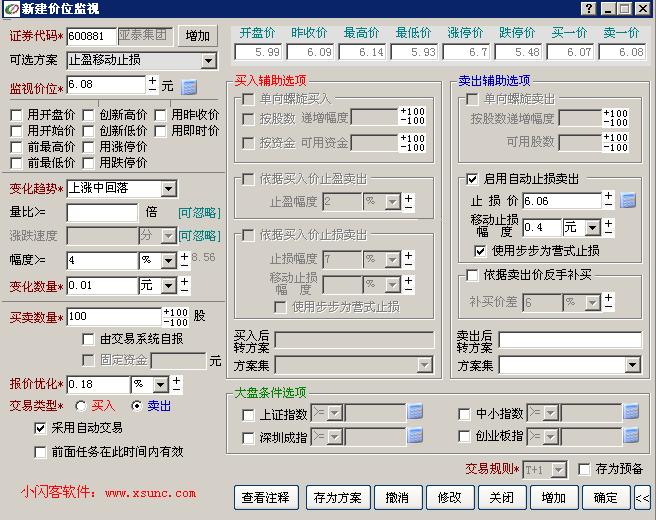
Task: Check 存为预备 checkbox
Action: [584, 469]
